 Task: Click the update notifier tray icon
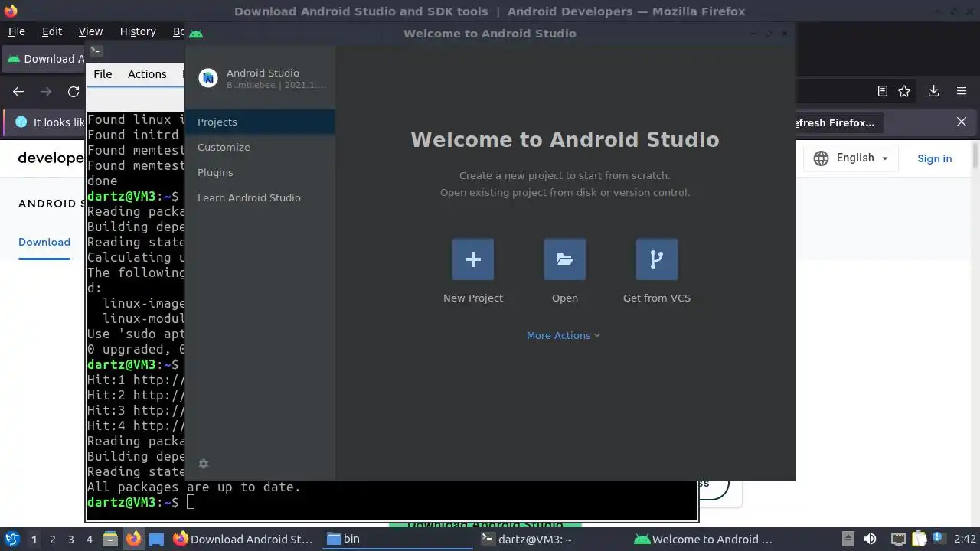[938, 540]
